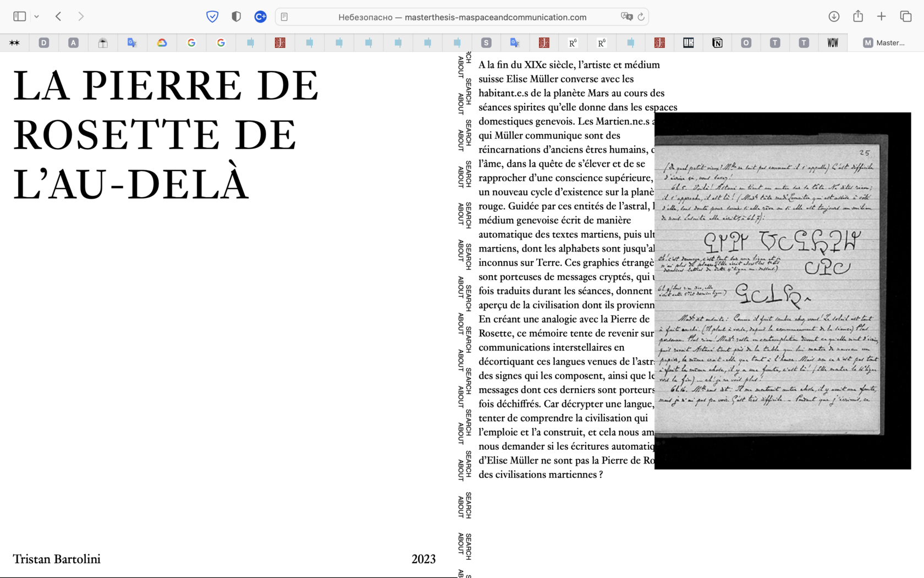Click the author name Tristan Bartolini
Image resolution: width=924 pixels, height=578 pixels.
point(57,559)
